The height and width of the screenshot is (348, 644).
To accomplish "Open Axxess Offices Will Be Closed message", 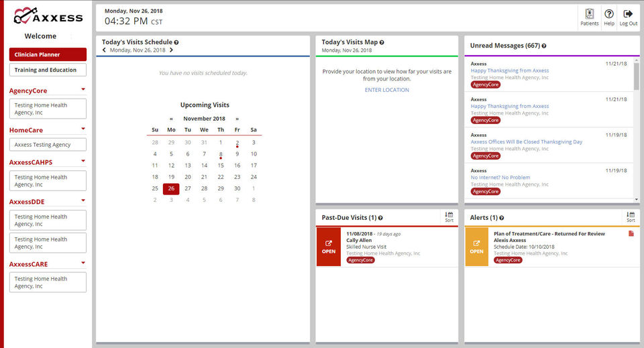I will 527,141.
